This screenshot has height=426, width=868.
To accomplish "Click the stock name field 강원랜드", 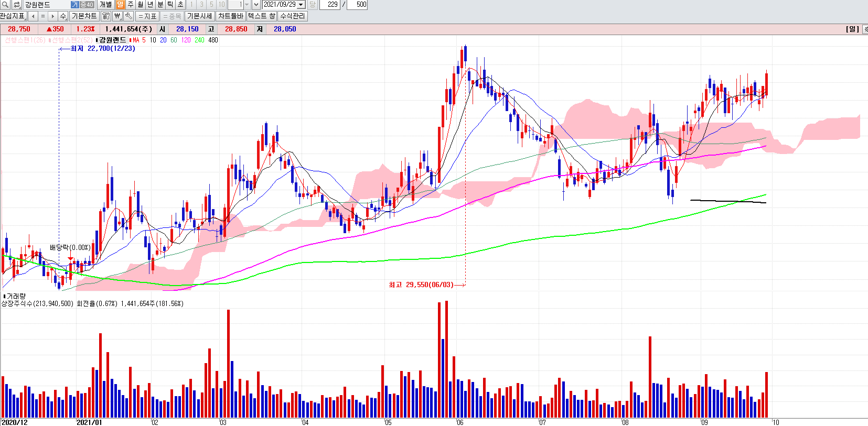I will [x=46, y=5].
